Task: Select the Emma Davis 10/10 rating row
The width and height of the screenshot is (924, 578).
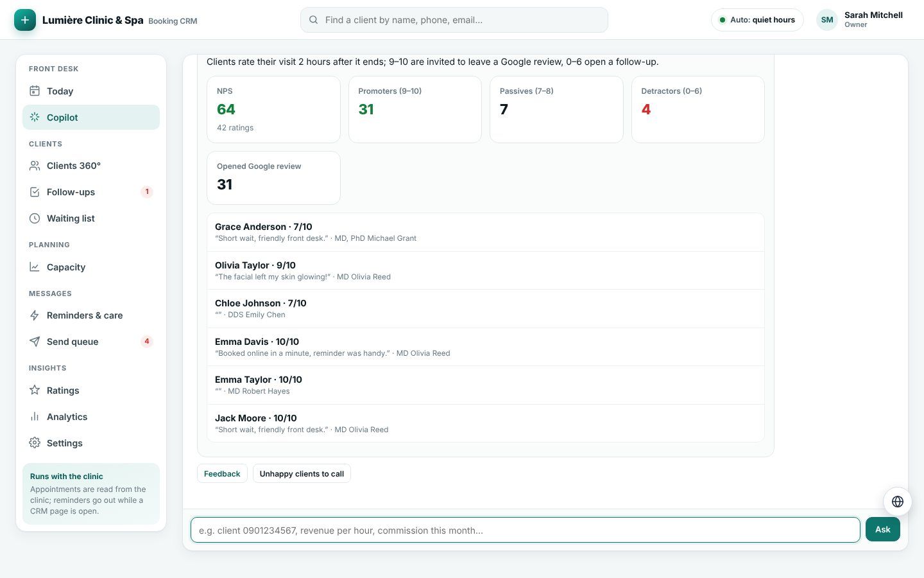Action: click(486, 347)
